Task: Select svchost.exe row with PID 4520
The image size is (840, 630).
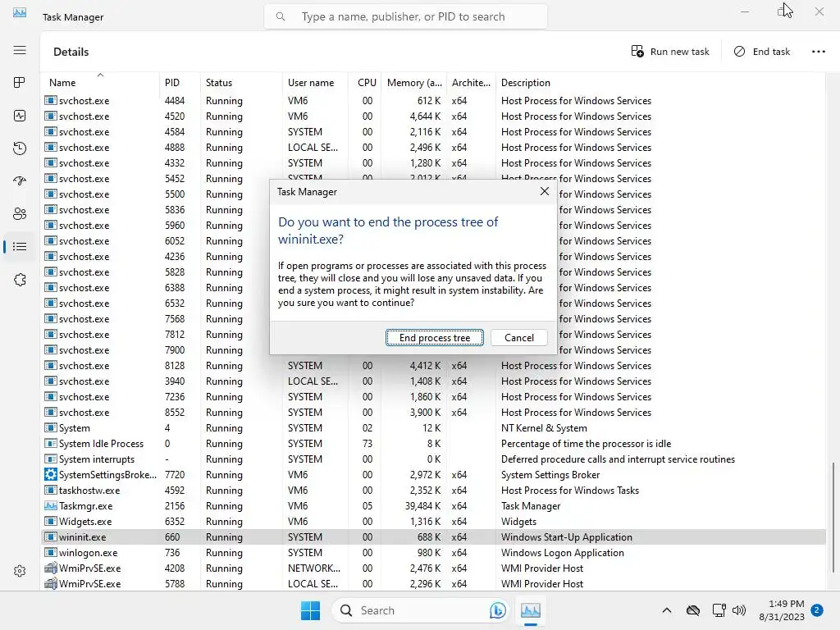Action: (x=433, y=116)
